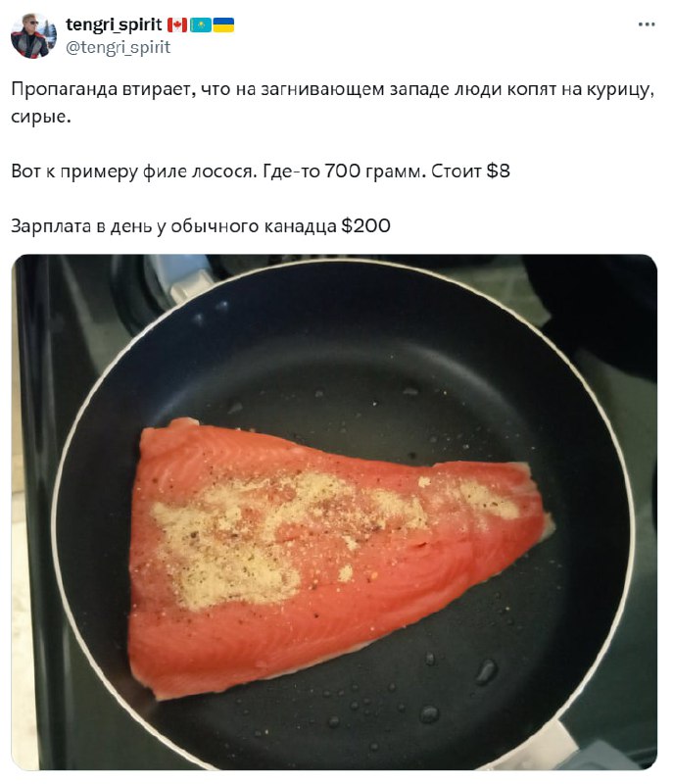Open the salmon photo attachment
Viewport: 673px width, 784px height.
tap(334, 513)
